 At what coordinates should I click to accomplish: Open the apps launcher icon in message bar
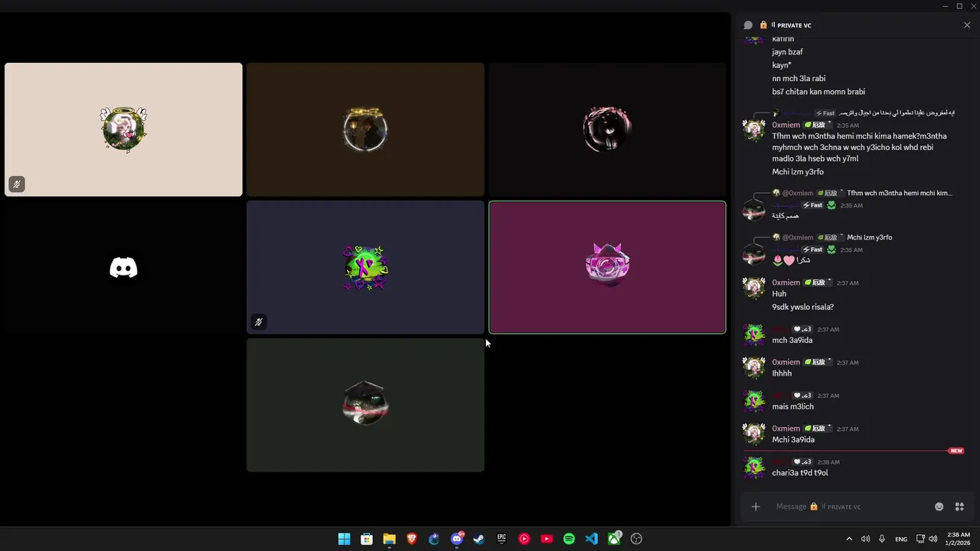point(959,507)
